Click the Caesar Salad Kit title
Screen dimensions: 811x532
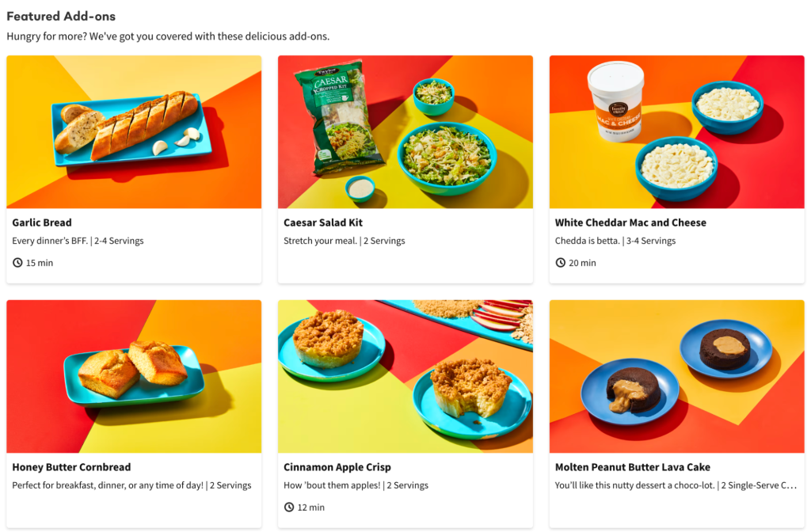323,222
